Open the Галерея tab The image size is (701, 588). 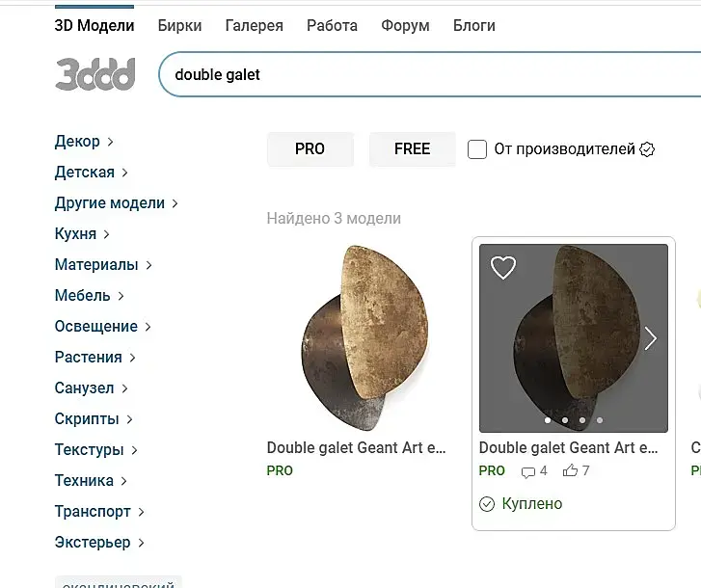(254, 26)
